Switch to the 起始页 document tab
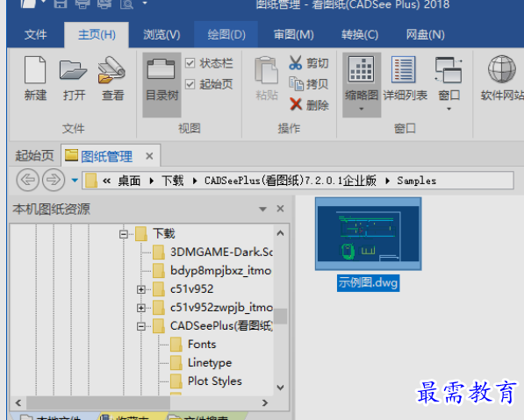The width and height of the screenshot is (524, 420). coord(34,155)
